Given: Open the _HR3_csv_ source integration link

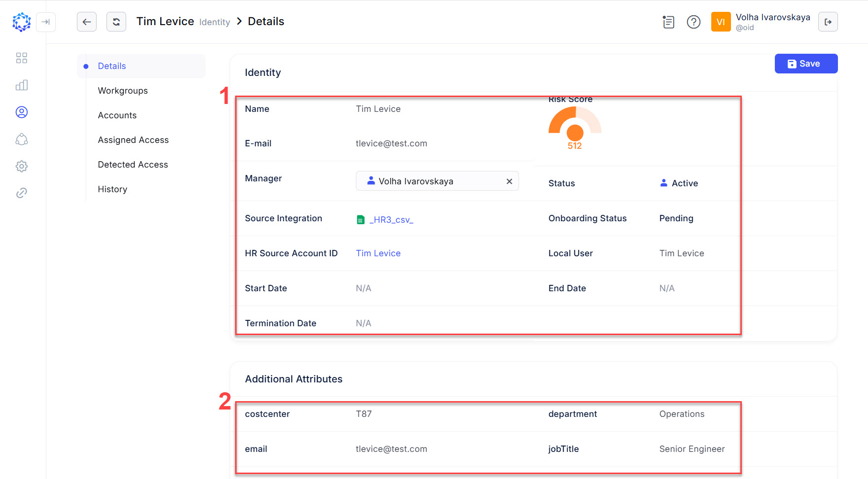Looking at the screenshot, I should (391, 220).
